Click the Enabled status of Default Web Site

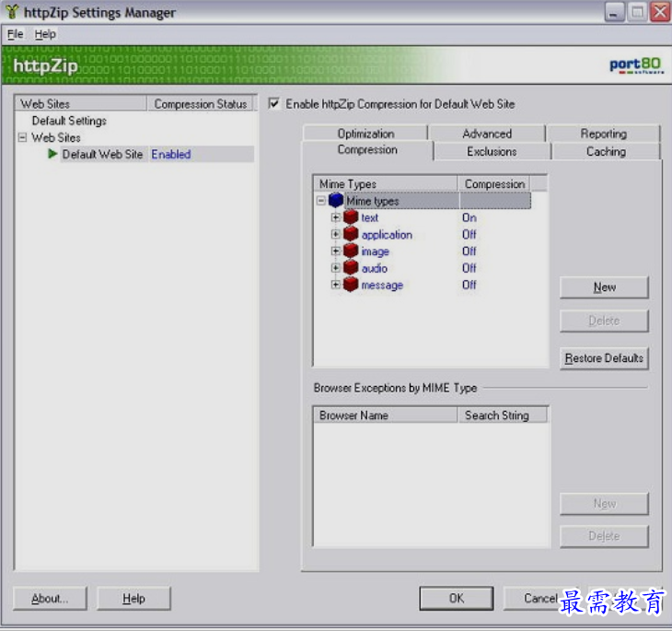click(171, 154)
